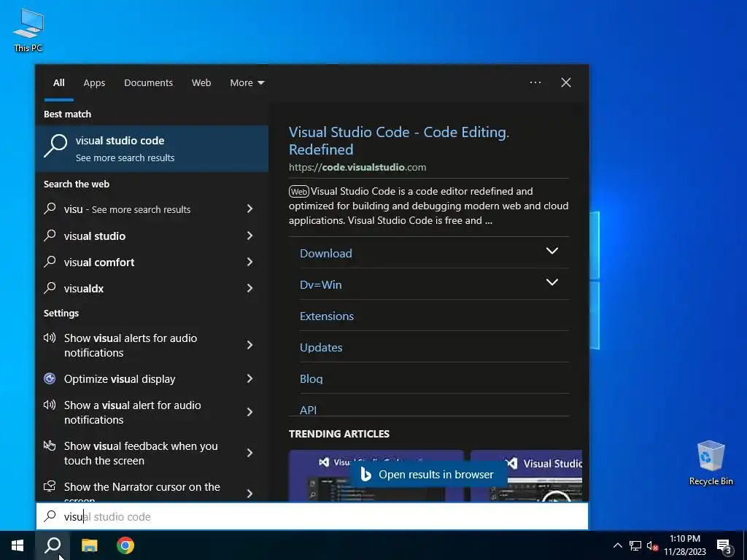Click the magnifier icon next to visu suggestion
This screenshot has width=747, height=560.
(50, 209)
